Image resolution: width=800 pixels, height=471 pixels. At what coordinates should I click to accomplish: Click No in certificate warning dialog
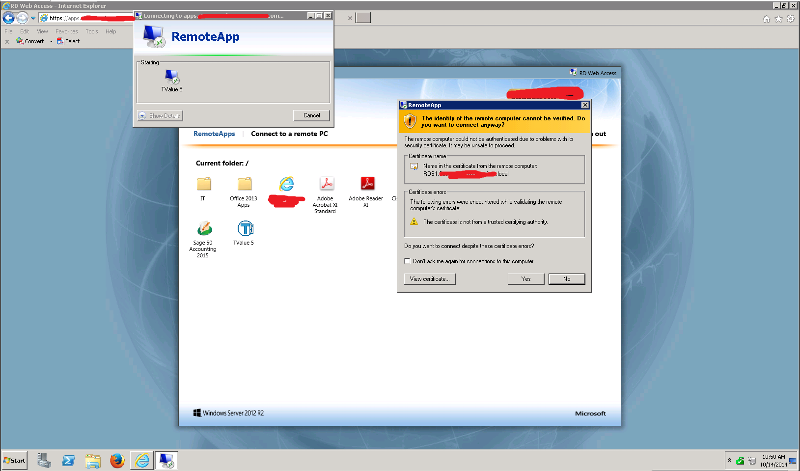pos(566,279)
